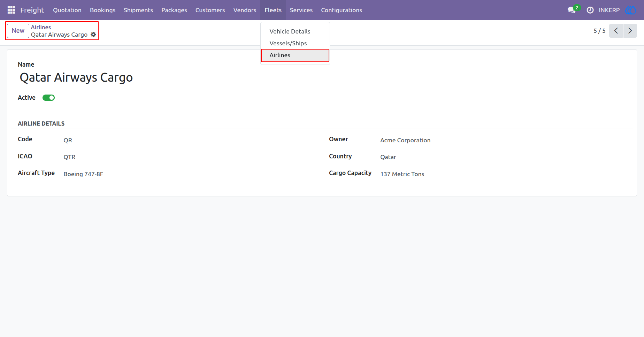Select Vessels/Ships from Fleets menu
Screen dimensions: 644x337
[x=295, y=43]
